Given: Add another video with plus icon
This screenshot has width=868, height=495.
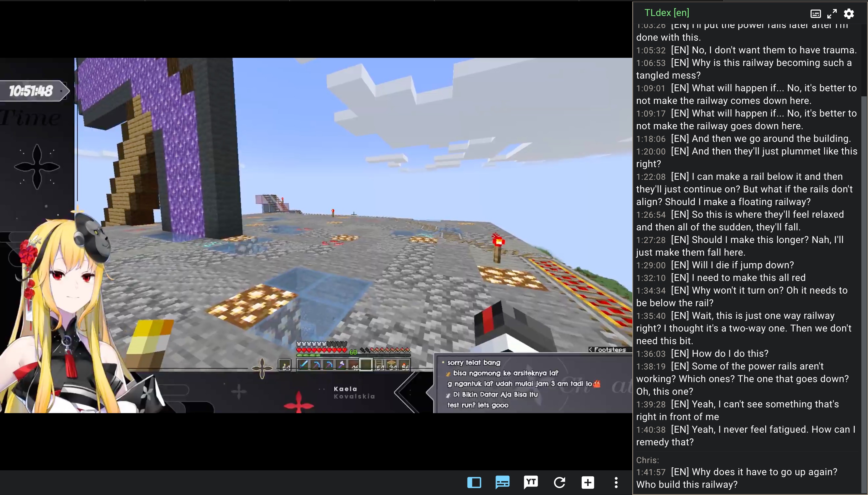Looking at the screenshot, I should pyautogui.click(x=588, y=482).
